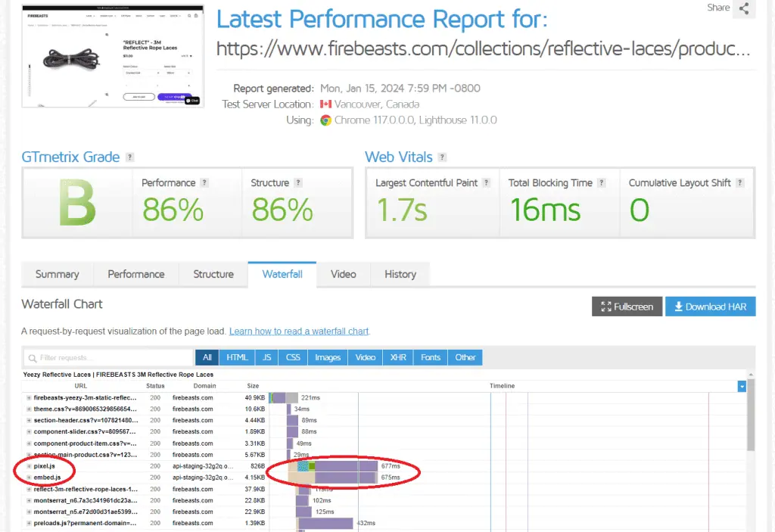The width and height of the screenshot is (775, 532).
Task: Click the Vancouver, Canada server location
Action: tap(377, 104)
